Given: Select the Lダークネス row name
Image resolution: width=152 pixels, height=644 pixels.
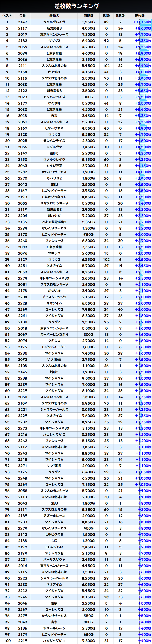Looking at the screenshot, I should 54,128.
